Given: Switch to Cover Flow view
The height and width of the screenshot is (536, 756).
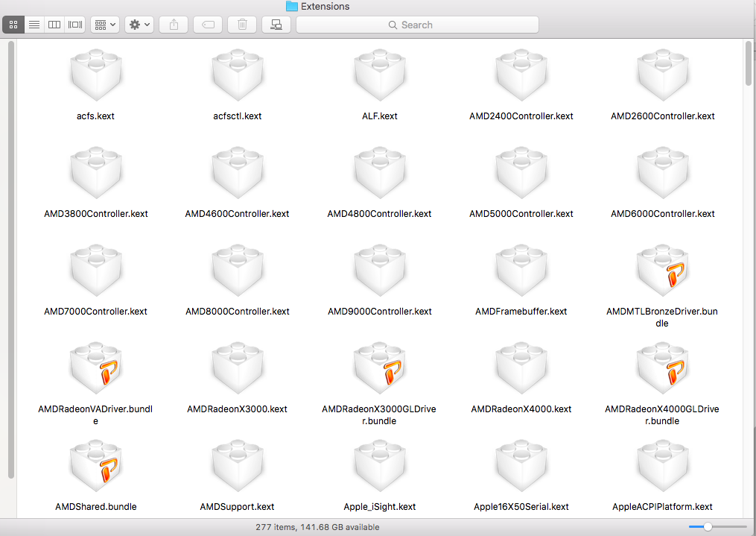Looking at the screenshot, I should tap(75, 25).
